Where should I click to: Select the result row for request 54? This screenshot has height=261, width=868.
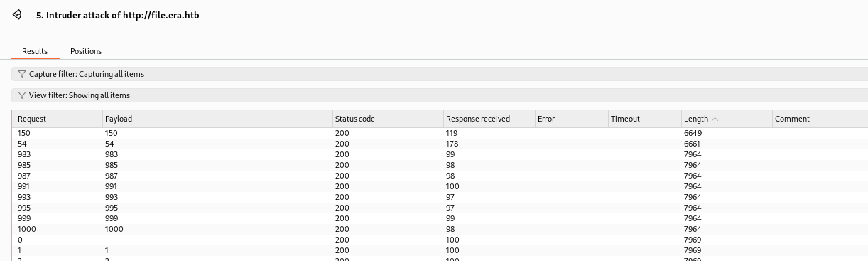440,144
